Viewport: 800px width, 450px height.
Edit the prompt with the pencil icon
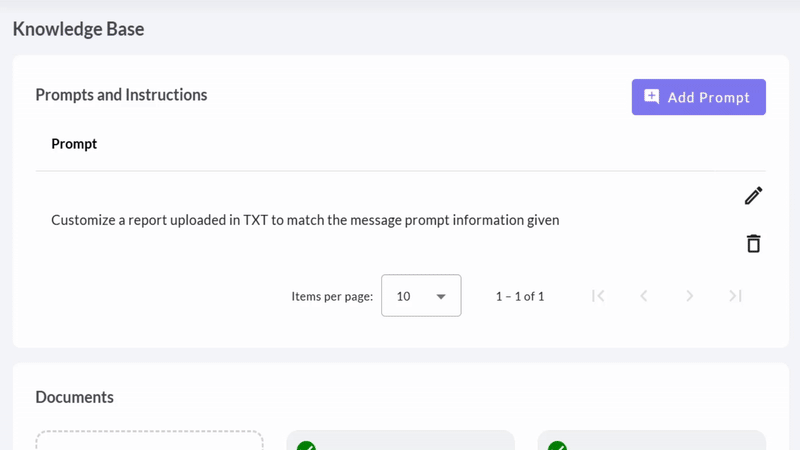tap(754, 195)
